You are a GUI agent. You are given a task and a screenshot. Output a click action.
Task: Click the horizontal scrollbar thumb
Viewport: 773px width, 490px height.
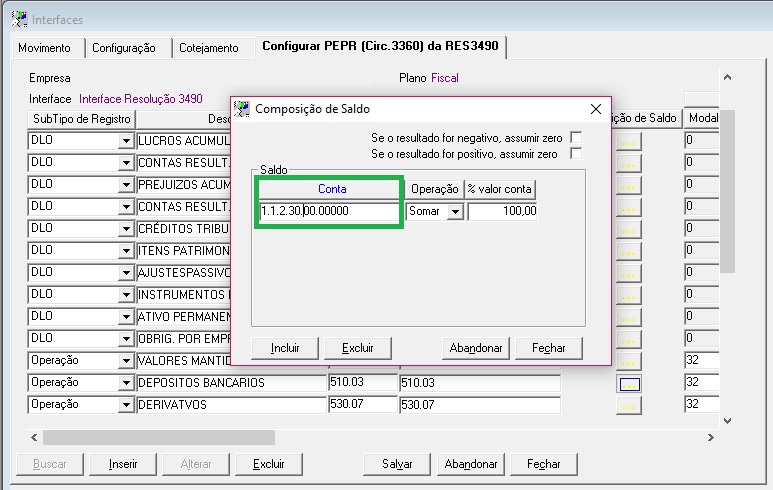click(x=159, y=437)
